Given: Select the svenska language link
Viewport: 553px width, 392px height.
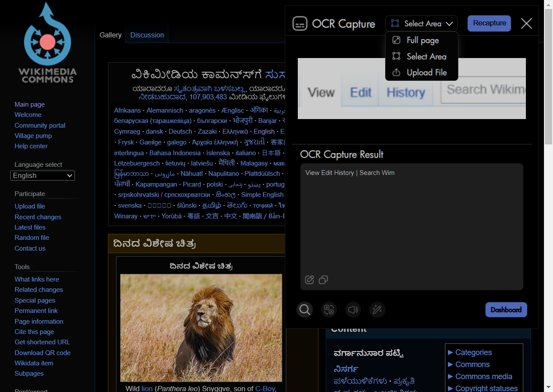Looking at the screenshot, I should 130,205.
